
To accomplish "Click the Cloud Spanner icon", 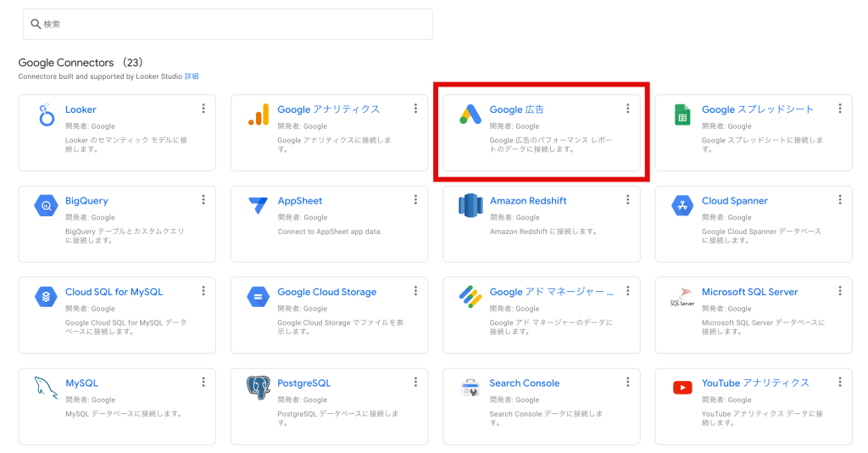I will click(x=682, y=205).
